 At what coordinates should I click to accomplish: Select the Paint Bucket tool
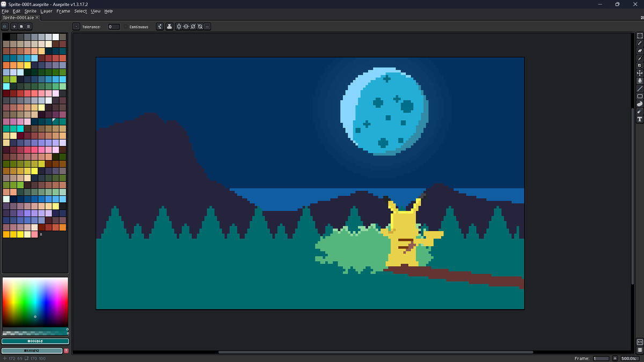coord(640,80)
